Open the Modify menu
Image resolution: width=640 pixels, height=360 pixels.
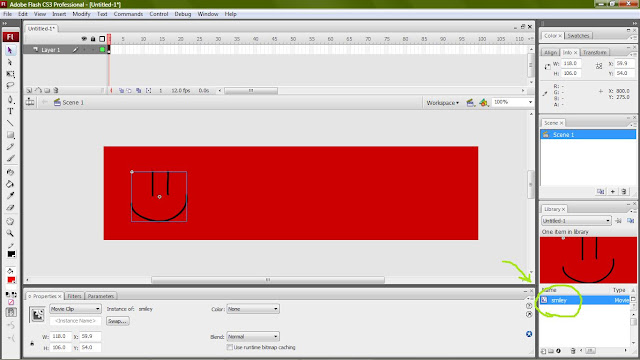(81, 14)
